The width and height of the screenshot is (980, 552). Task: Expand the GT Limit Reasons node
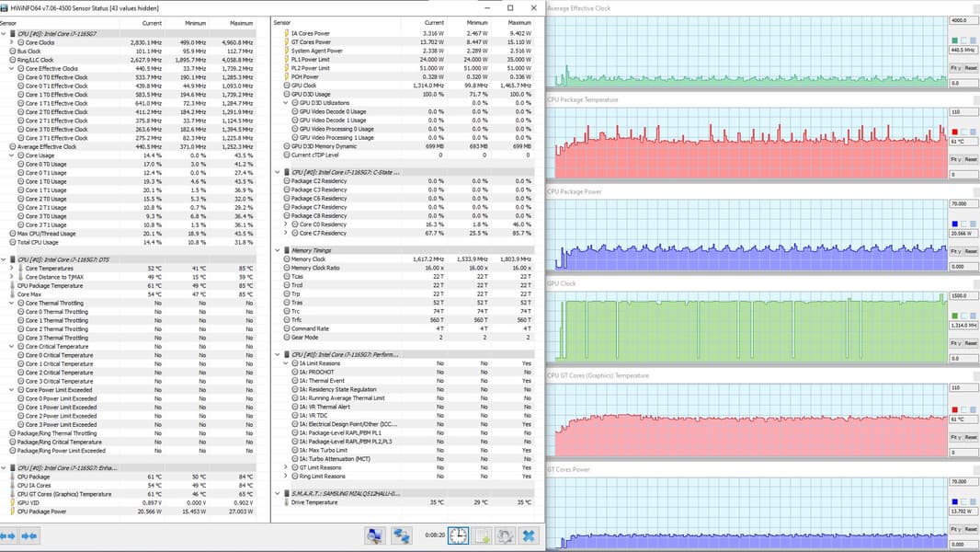[287, 467]
